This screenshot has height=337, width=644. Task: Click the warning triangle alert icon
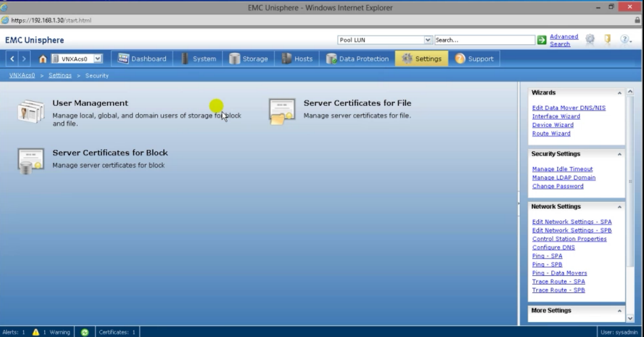click(36, 332)
